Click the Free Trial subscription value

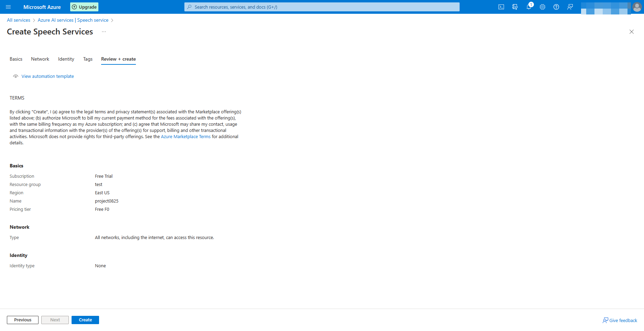pos(104,176)
